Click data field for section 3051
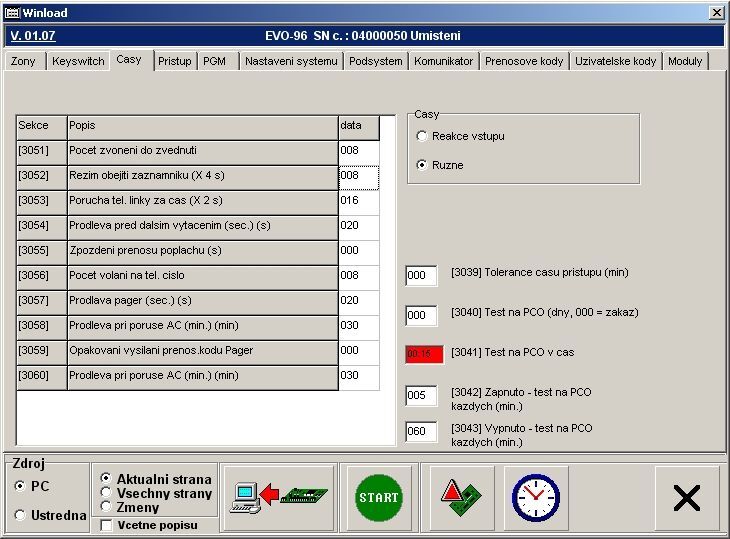 point(358,152)
